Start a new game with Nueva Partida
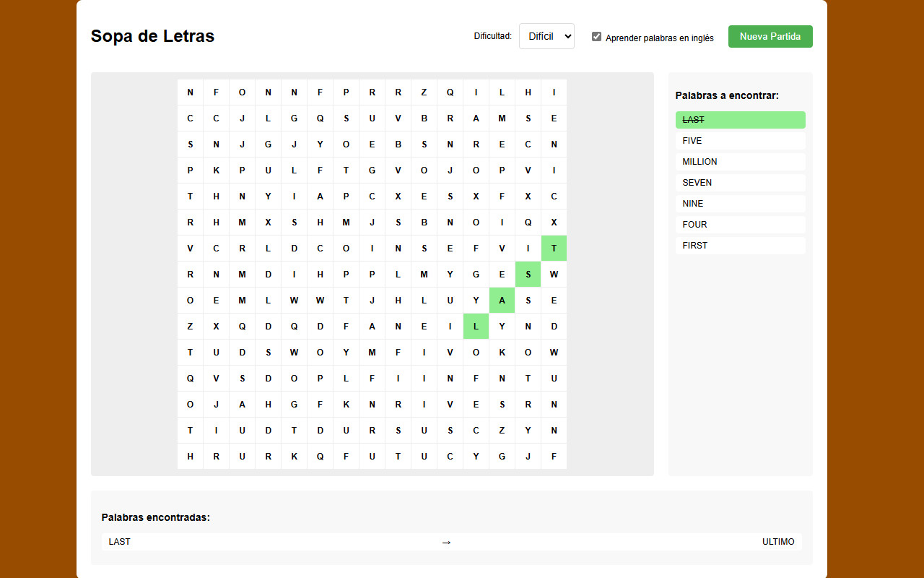Screen dimensions: 924x578 (770, 37)
